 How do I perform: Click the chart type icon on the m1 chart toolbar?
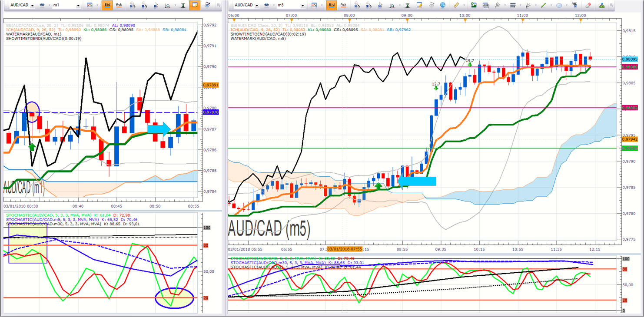click(90, 5)
